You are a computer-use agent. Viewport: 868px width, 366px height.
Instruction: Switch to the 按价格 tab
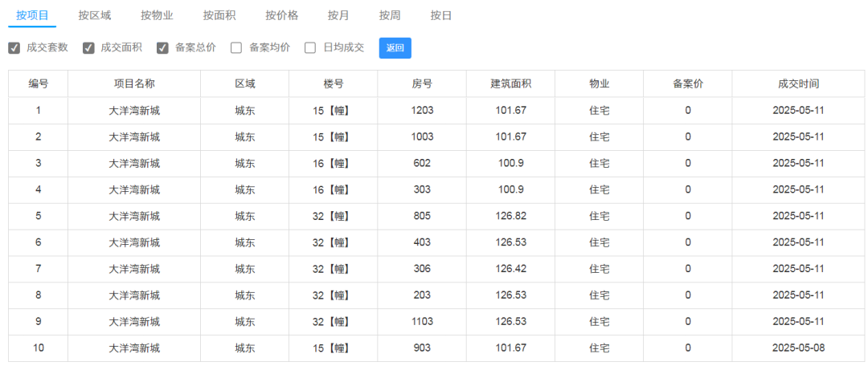(x=282, y=15)
